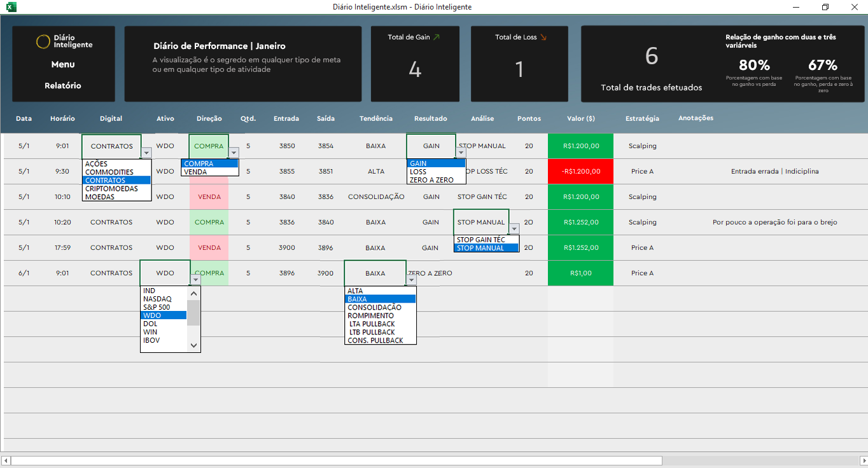868x468 pixels.
Task: Click the horizontal scrollbar thumb
Action: pyautogui.click(x=337, y=460)
